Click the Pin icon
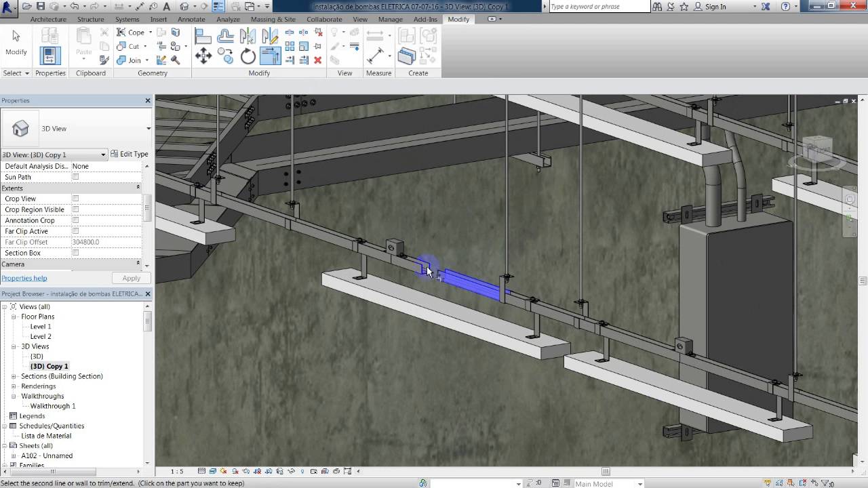 tap(317, 46)
